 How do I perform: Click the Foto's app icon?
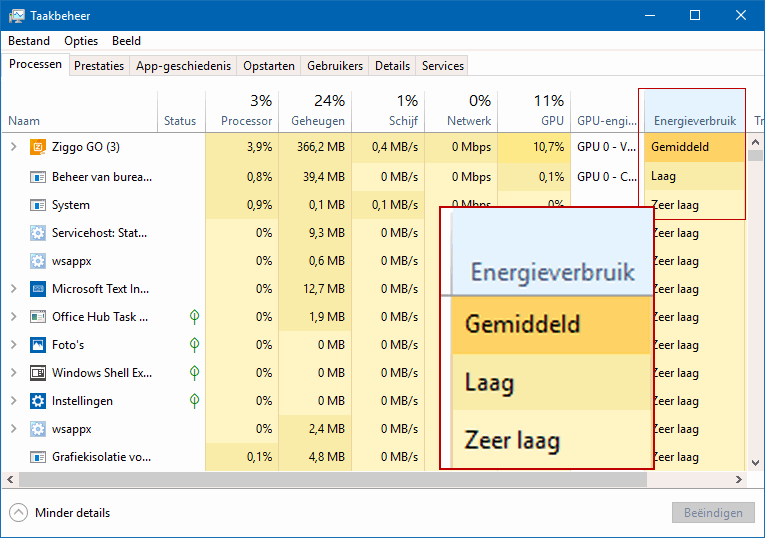38,345
